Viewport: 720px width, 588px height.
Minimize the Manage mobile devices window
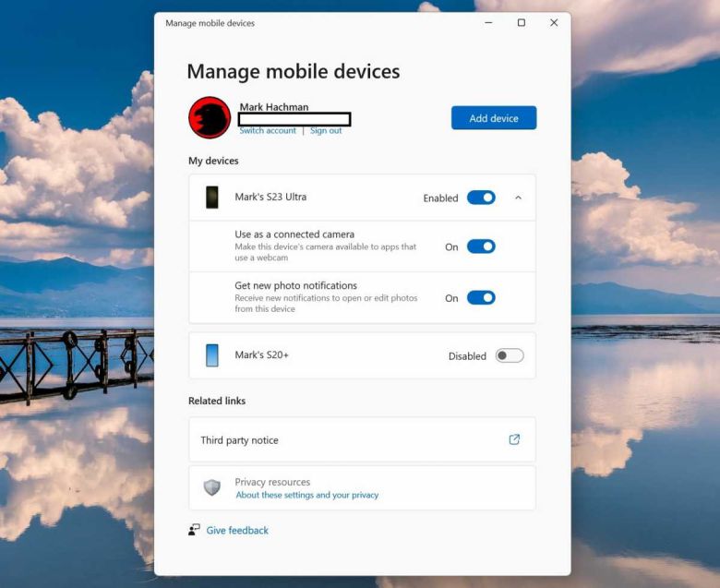[488, 22]
